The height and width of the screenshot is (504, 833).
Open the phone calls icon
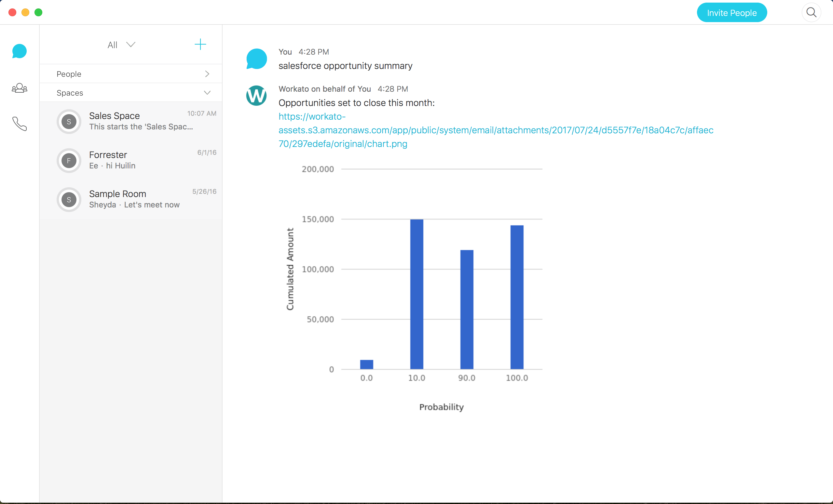tap(19, 124)
